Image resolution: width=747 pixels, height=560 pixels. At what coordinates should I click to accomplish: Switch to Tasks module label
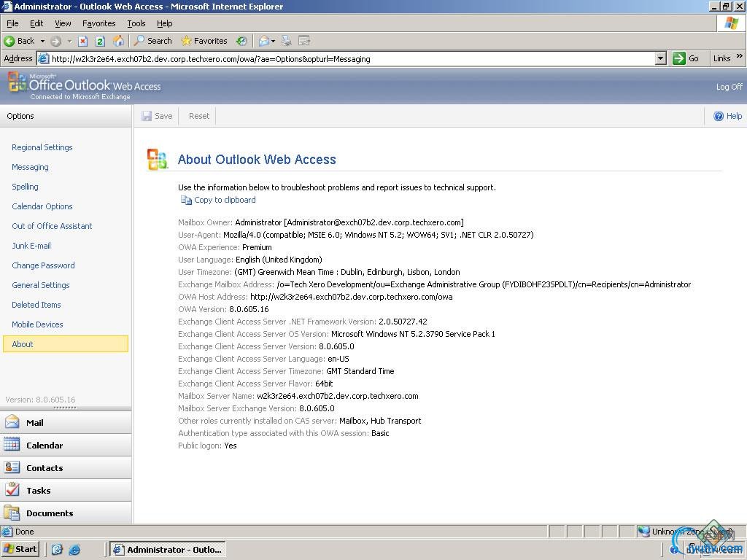tap(38, 491)
